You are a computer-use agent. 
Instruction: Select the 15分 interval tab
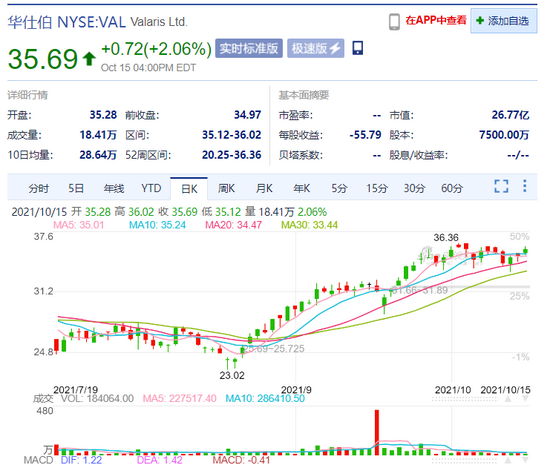point(377,189)
